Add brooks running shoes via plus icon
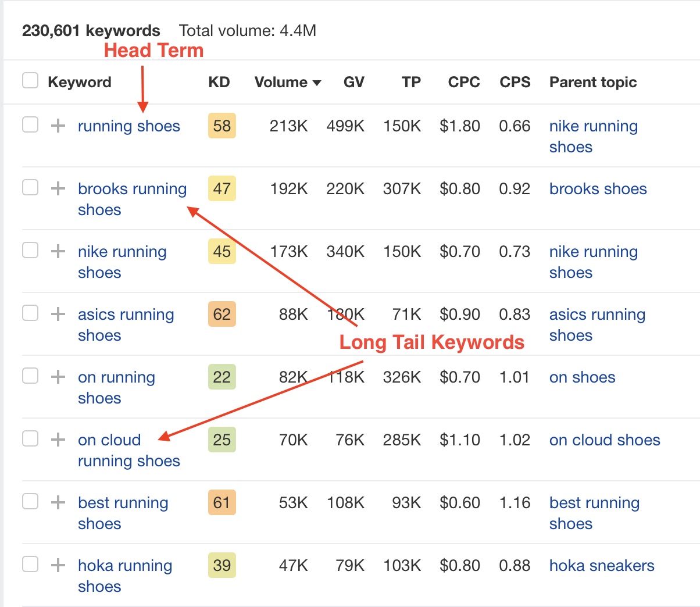This screenshot has width=700, height=607. 58,188
